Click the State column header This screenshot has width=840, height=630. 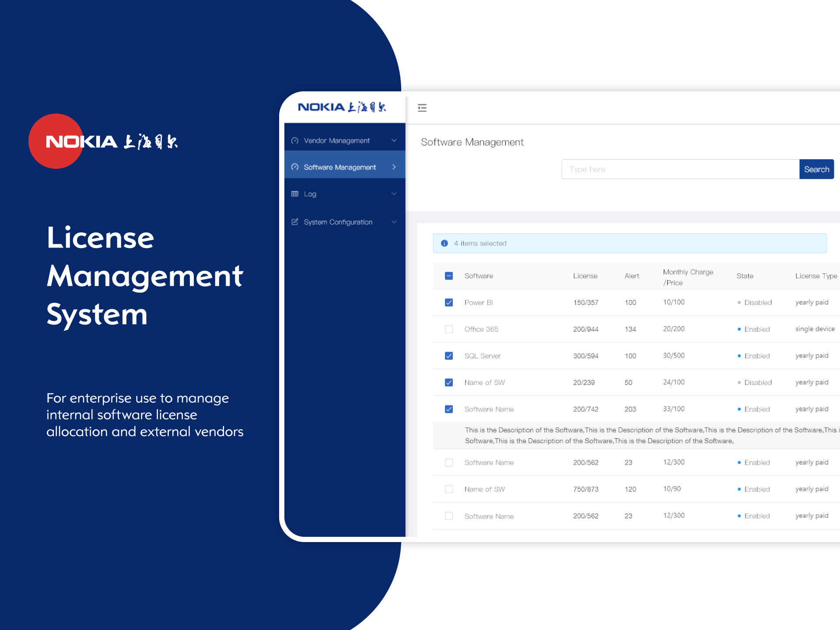pyautogui.click(x=745, y=276)
